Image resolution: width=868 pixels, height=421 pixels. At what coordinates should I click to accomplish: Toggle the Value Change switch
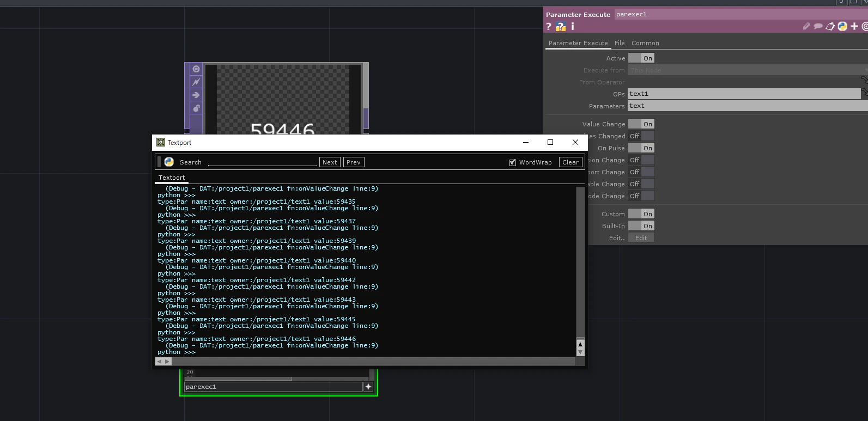pyautogui.click(x=641, y=124)
